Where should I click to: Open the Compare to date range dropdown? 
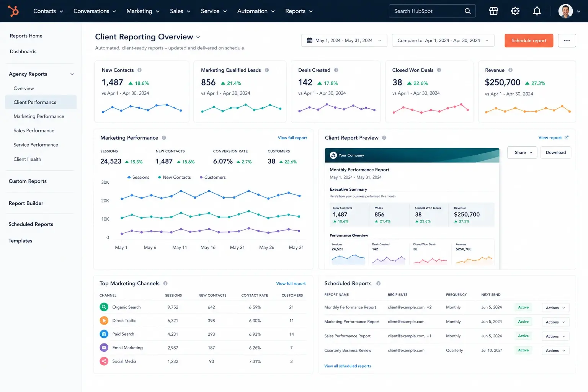click(443, 41)
